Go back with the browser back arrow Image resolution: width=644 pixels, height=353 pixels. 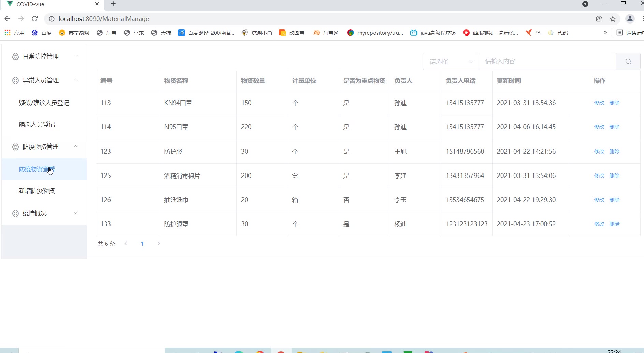tap(8, 19)
